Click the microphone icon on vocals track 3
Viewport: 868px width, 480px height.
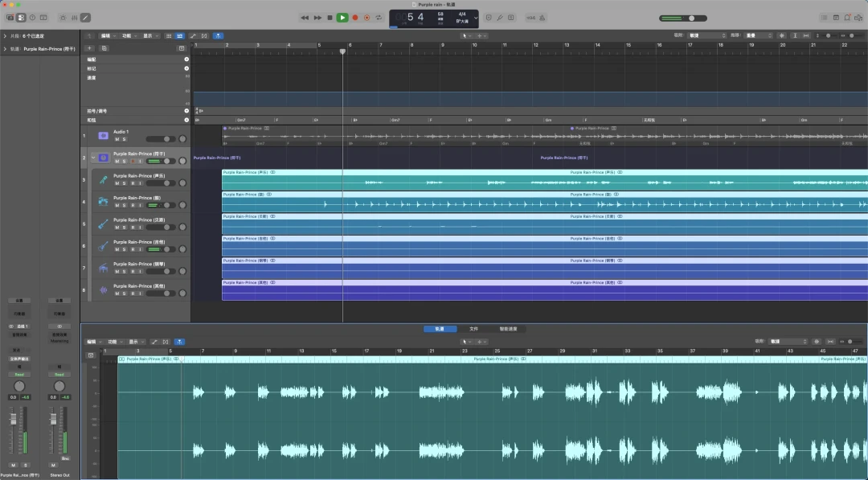pos(103,180)
